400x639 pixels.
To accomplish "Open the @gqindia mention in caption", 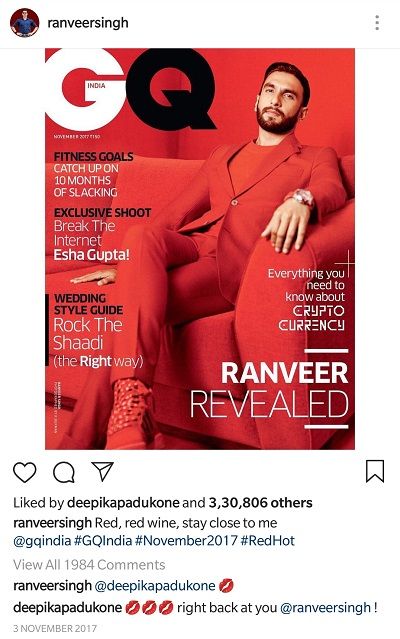I will click(42, 541).
